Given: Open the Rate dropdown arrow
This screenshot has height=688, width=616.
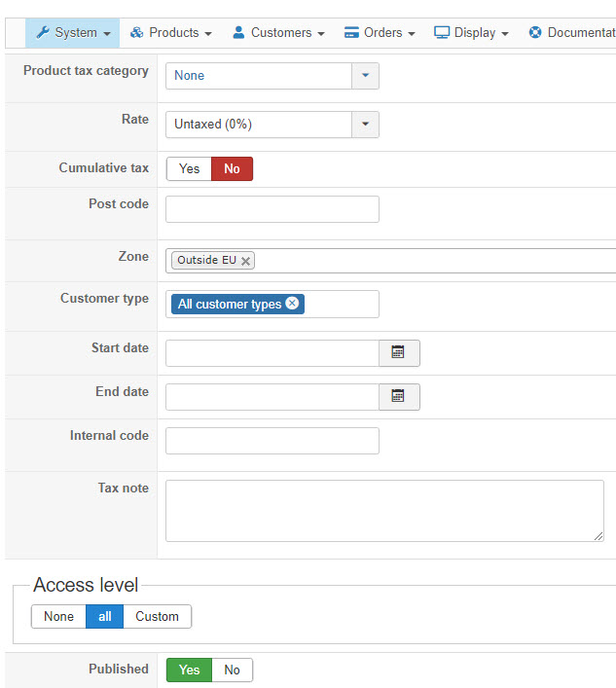Looking at the screenshot, I should click(x=365, y=125).
